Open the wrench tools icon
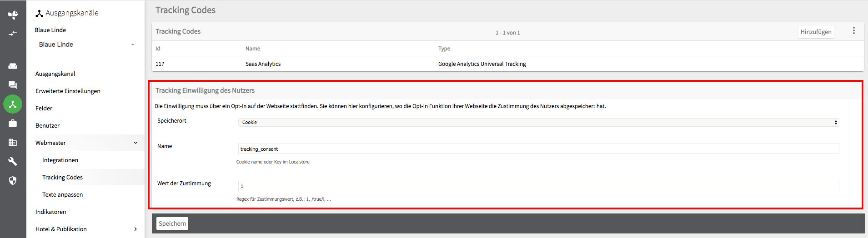The image size is (868, 238). [x=13, y=161]
